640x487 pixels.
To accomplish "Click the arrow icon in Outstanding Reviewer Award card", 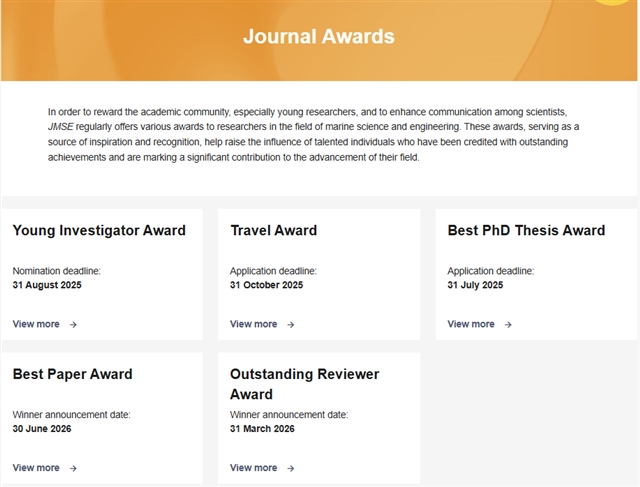I will (290, 468).
